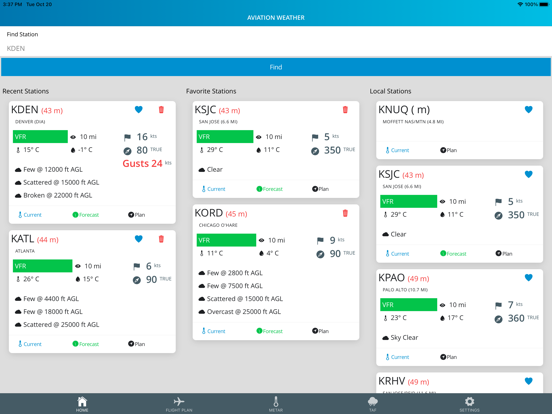Click the KPAO VFR green status bar
The image size is (552, 414).
[x=408, y=305]
